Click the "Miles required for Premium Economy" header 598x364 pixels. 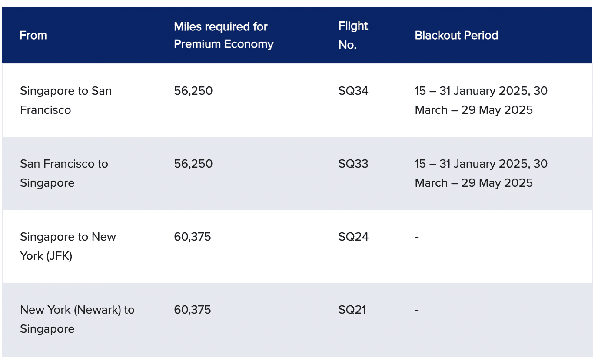(x=224, y=35)
